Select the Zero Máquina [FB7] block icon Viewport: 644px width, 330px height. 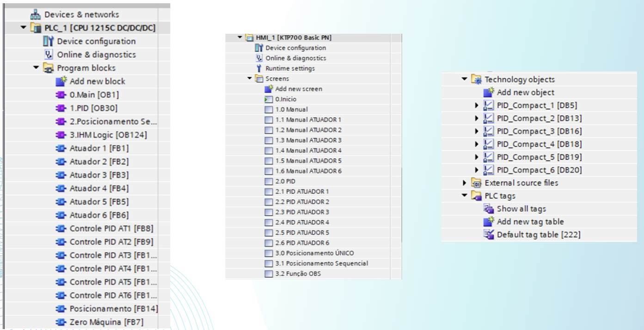(61, 322)
